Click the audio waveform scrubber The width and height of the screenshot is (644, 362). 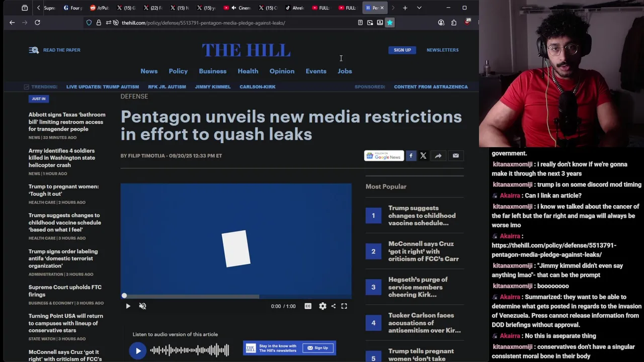tap(190, 350)
